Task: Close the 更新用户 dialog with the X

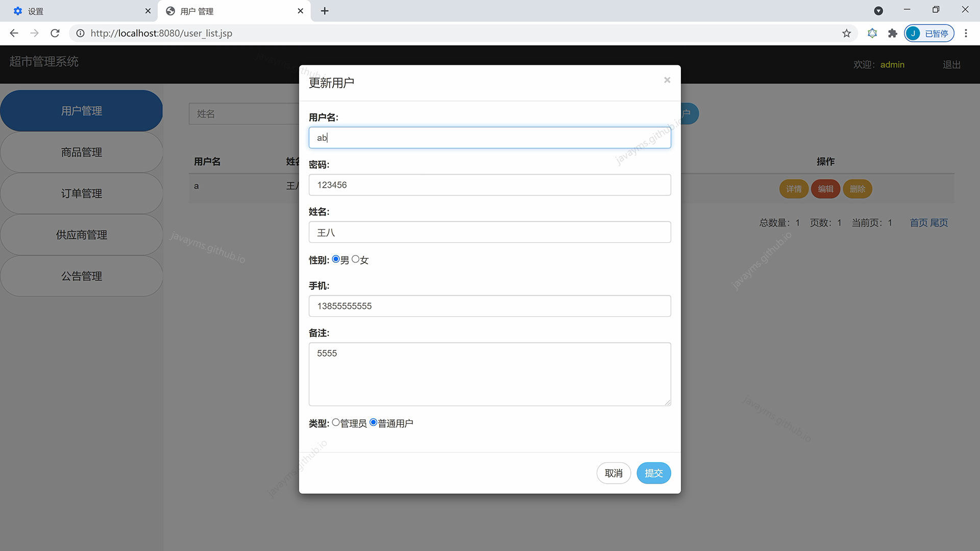Action: (x=667, y=80)
